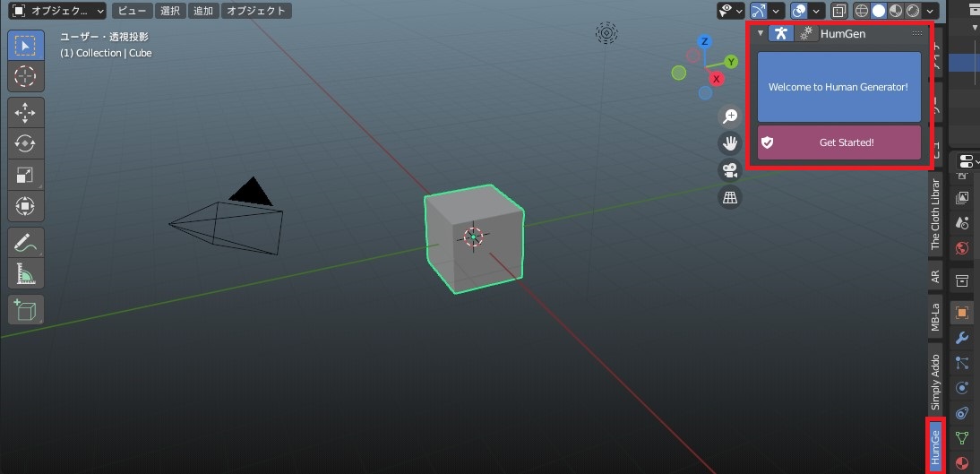Click the Welcome to Human Generator! banner
The width and height of the screenshot is (980, 474).
(x=839, y=87)
